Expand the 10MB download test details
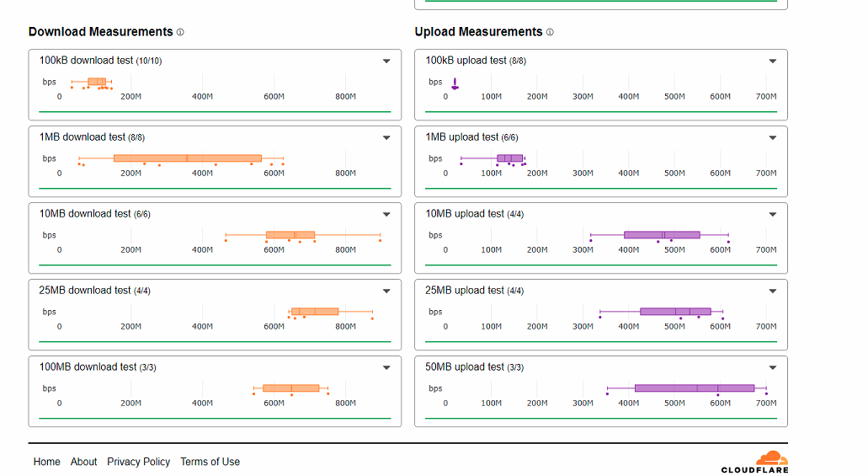Screen dimensions: 868x476 coord(386,214)
